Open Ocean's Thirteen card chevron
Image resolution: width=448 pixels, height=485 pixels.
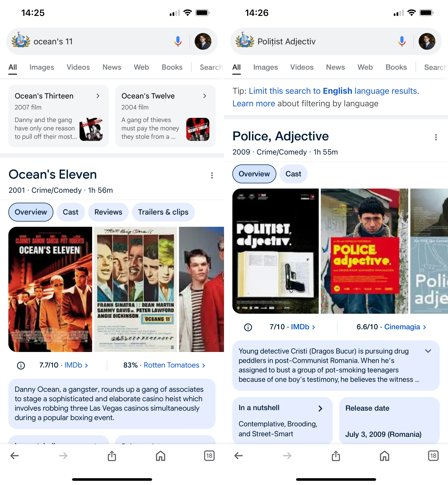(x=98, y=96)
